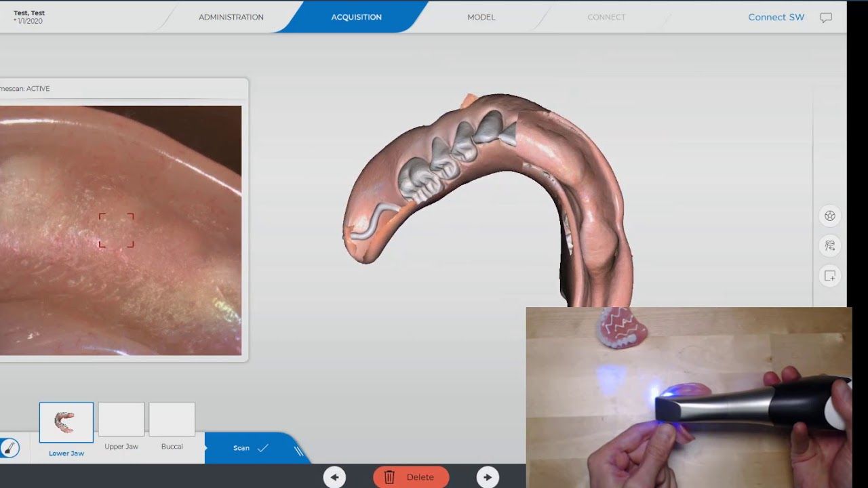This screenshot has width=868, height=488.
Task: Select the empty Upper Jaw thumbnail
Action: tap(121, 420)
